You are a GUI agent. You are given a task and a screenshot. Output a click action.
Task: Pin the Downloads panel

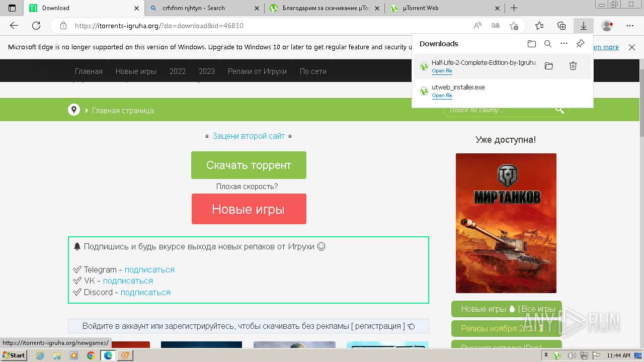tap(580, 44)
